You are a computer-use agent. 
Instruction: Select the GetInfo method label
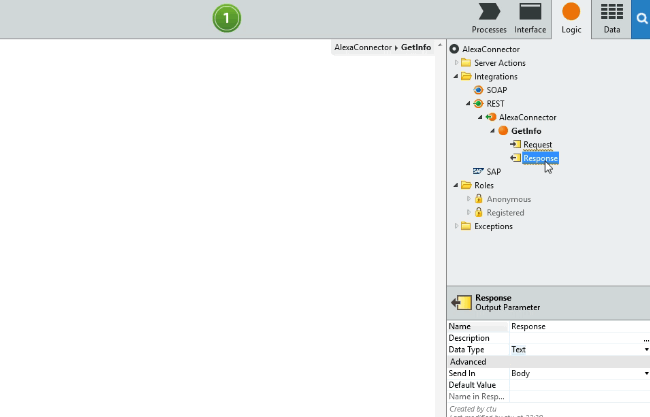(x=526, y=131)
